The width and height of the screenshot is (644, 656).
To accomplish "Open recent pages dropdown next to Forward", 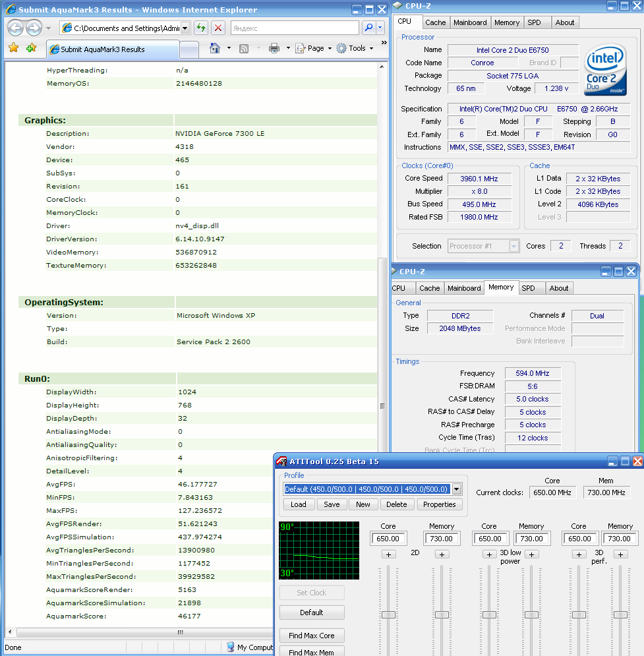I will coord(49,28).
